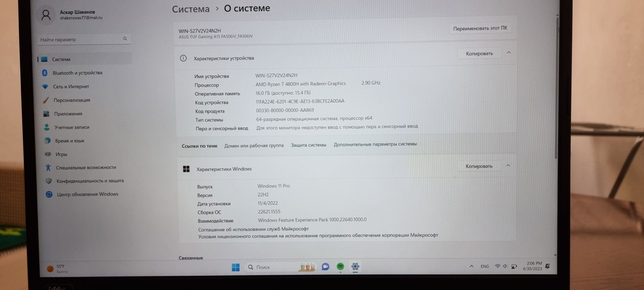Screen dimensions: 644x290
Task: Click the Время и язык globe icon
Action: (x=47, y=141)
